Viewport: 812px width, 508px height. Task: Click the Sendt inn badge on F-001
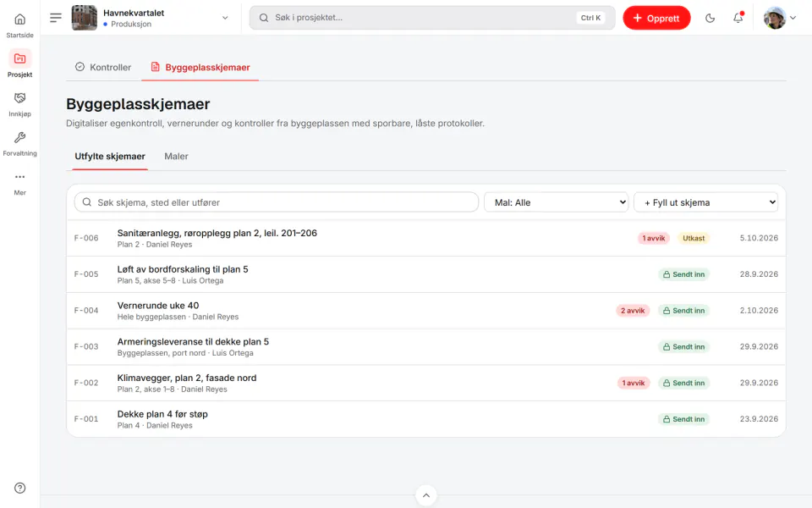[683, 419]
